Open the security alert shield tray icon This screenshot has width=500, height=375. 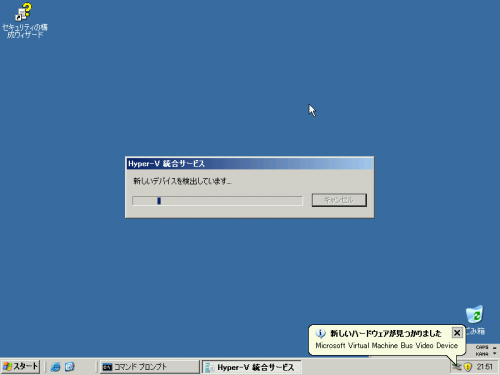pyautogui.click(x=468, y=367)
